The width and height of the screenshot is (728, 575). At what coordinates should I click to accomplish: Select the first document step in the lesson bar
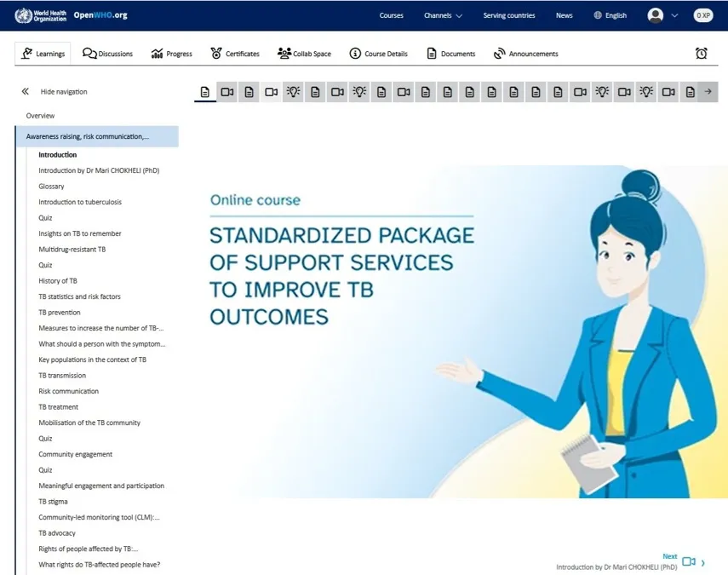(204, 91)
